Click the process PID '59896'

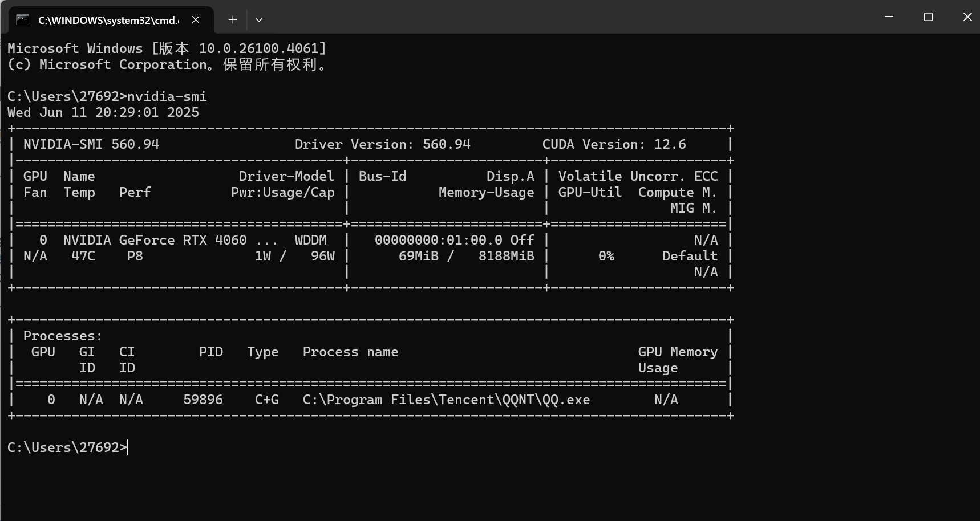coord(203,400)
